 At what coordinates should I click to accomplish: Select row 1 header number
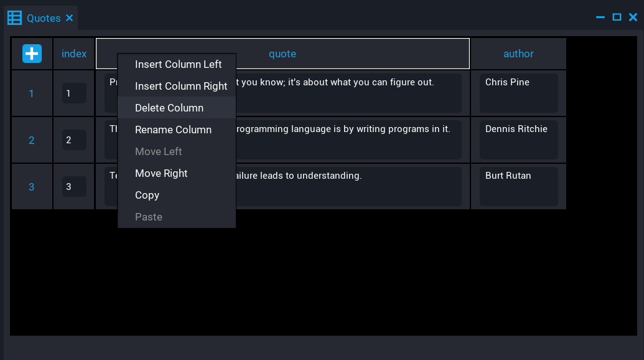32,93
